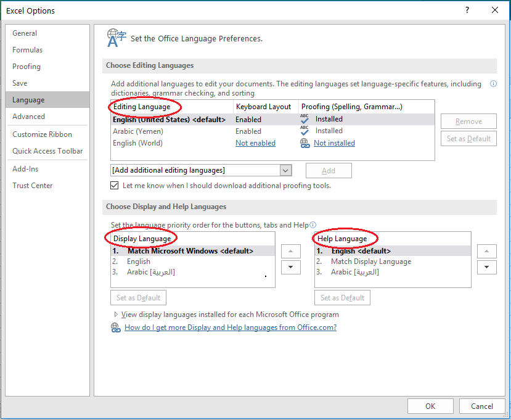Open Customize Ribbon settings

point(47,134)
